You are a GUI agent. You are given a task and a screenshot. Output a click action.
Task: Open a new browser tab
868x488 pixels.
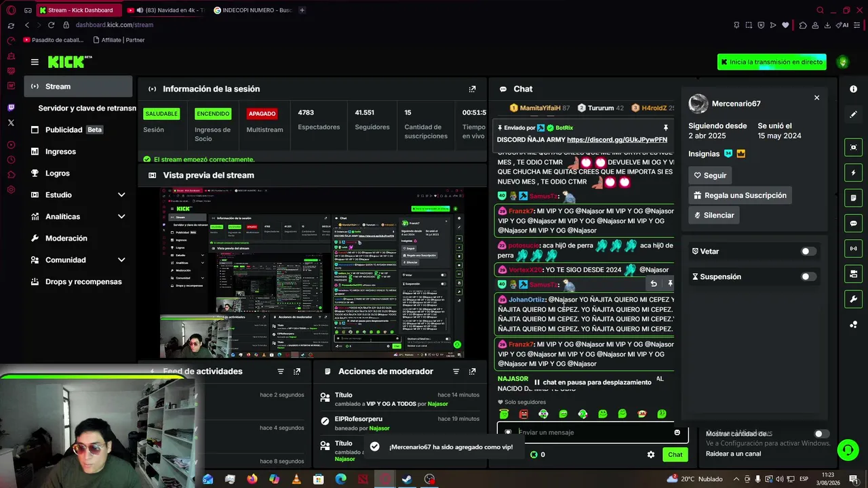pos(302,10)
